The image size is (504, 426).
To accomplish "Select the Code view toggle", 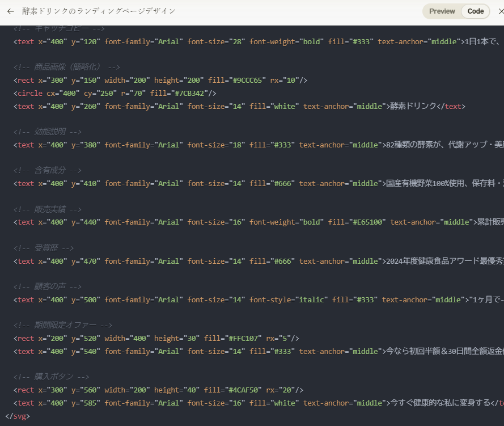I will [x=475, y=11].
